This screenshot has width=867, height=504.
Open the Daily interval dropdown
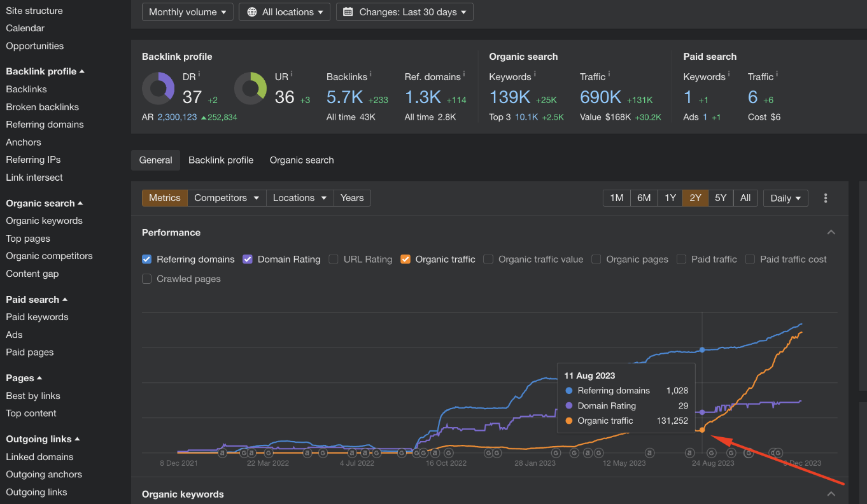[x=786, y=198]
